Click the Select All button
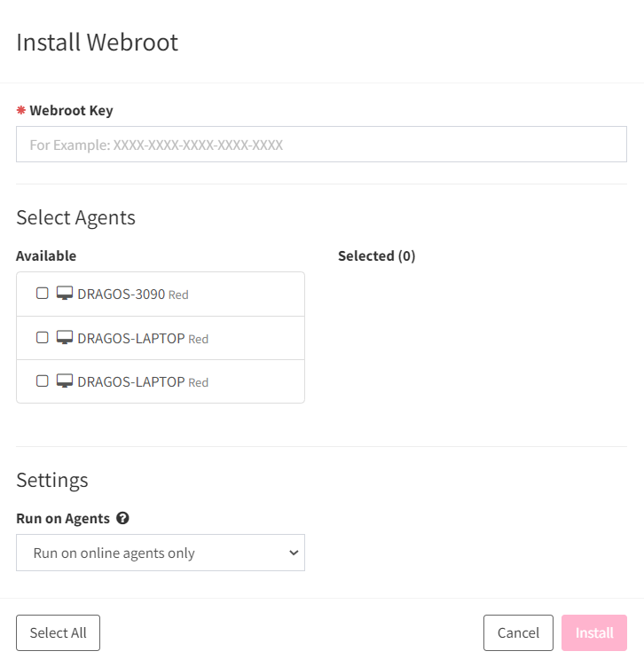The image size is (644, 667). pyautogui.click(x=58, y=632)
